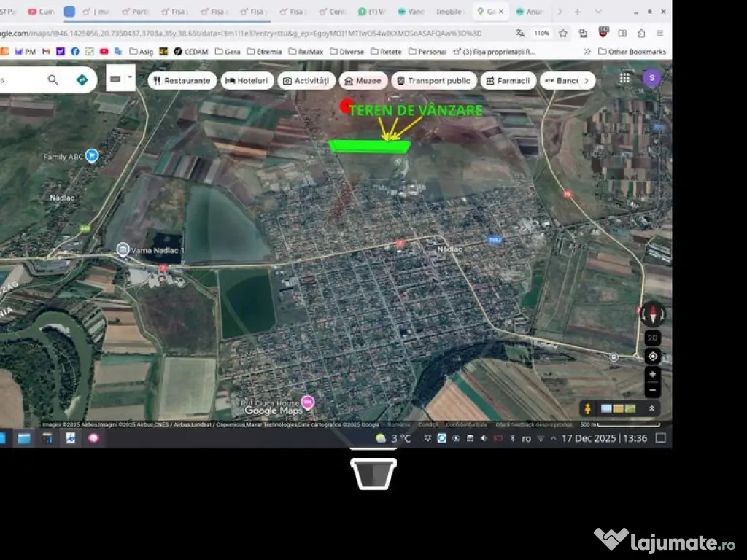
Task: Click the Farmacii category button
Action: [508, 81]
